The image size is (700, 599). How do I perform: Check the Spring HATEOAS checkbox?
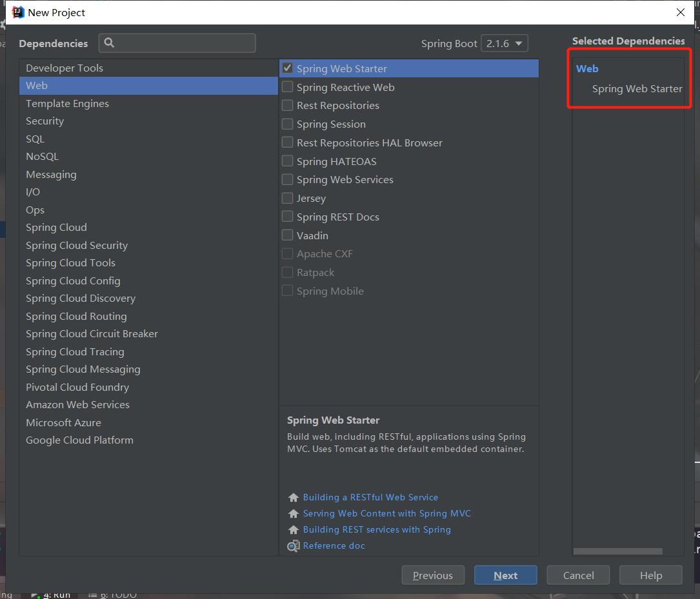(x=288, y=161)
